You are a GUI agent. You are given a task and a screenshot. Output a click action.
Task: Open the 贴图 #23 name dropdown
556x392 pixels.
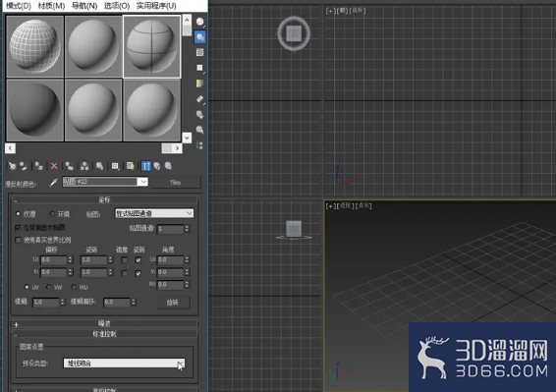coord(142,182)
